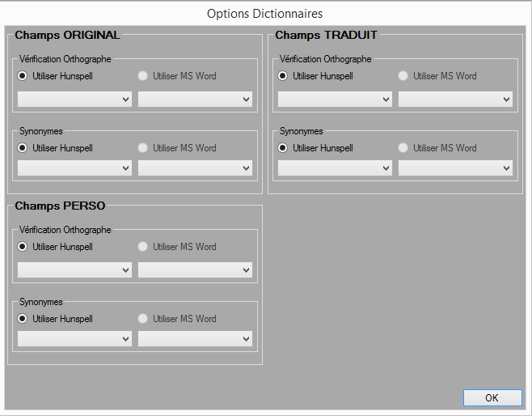Select Utiliser Hunspell for TRADUIT Synonymes
Screen dimensions: 532x416
coord(283,148)
